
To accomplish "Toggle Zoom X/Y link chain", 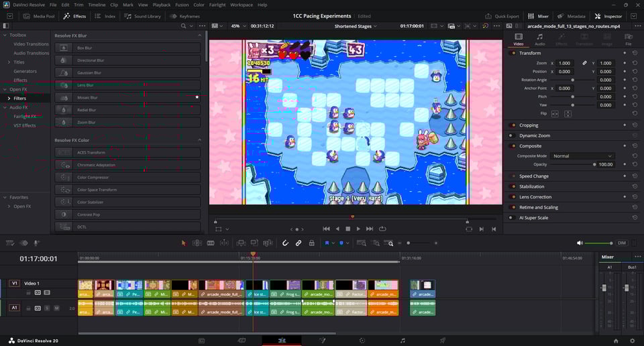I will 584,63.
